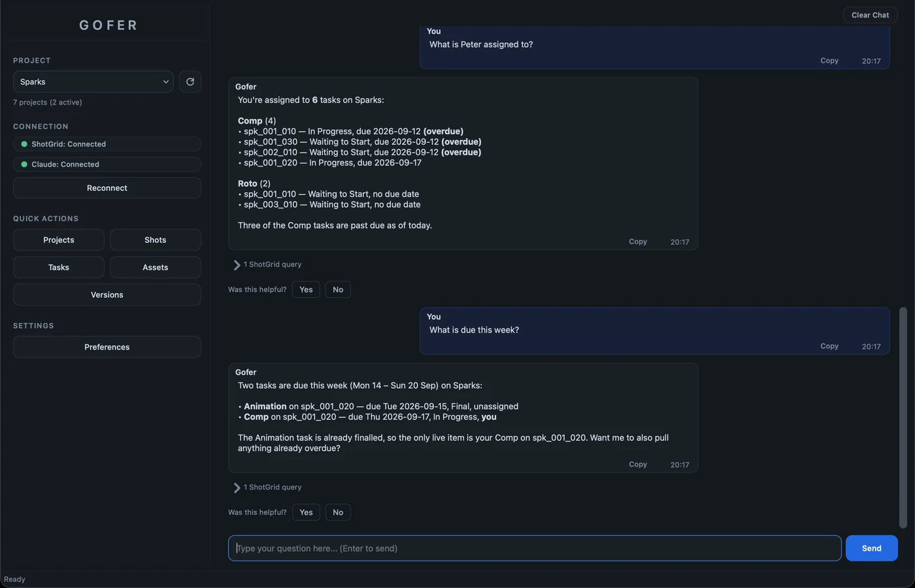This screenshot has width=915, height=588.
Task: Open the Sparks project dropdown
Action: click(x=93, y=82)
